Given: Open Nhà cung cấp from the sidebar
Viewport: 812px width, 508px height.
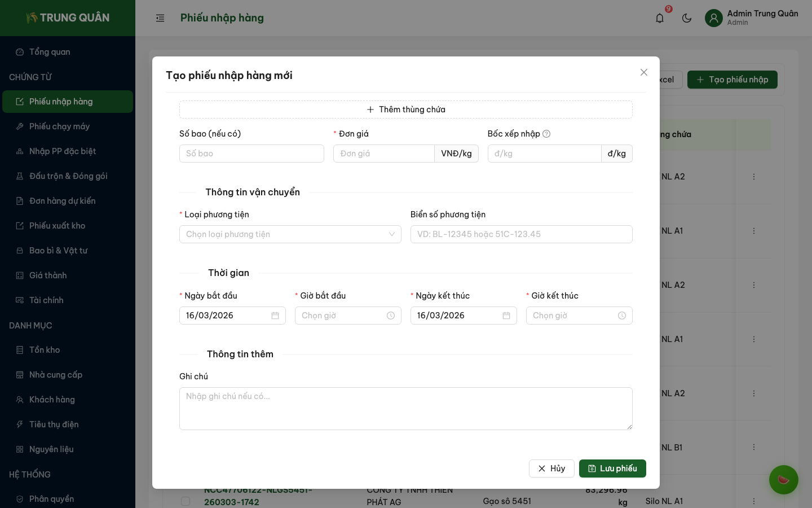Looking at the screenshot, I should coord(56,375).
